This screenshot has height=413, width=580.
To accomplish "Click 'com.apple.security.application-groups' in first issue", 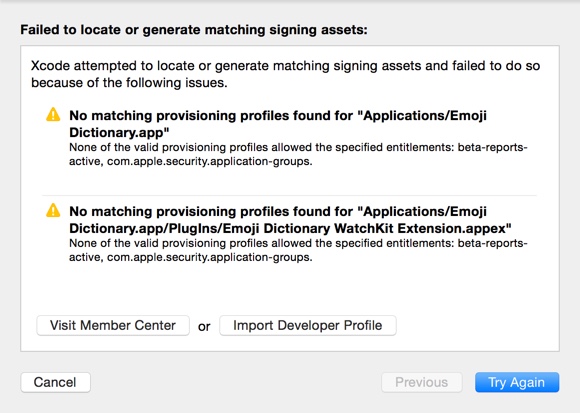I will pyautogui.click(x=209, y=162).
